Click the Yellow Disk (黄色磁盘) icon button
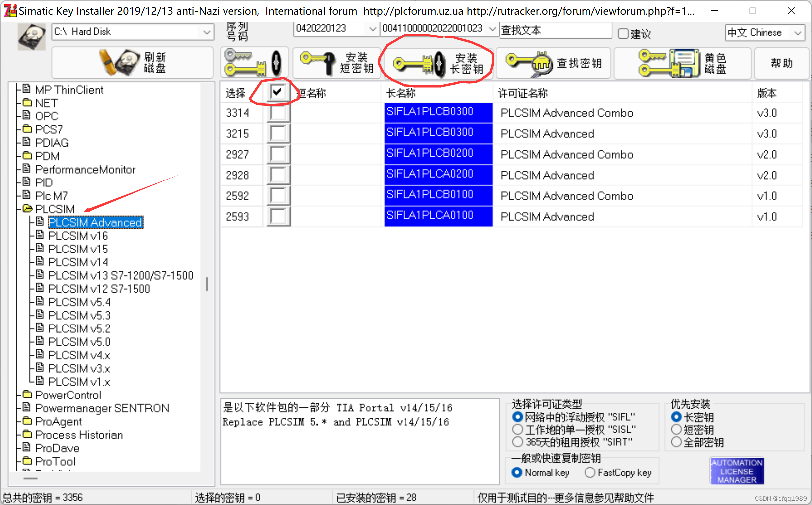The height and width of the screenshot is (505, 812). click(x=682, y=63)
